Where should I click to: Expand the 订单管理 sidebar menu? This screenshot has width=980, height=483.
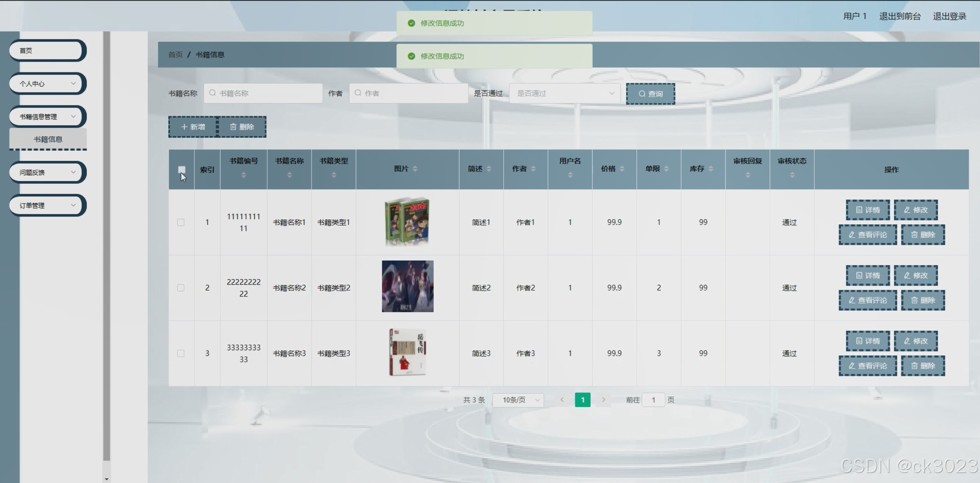tap(47, 205)
